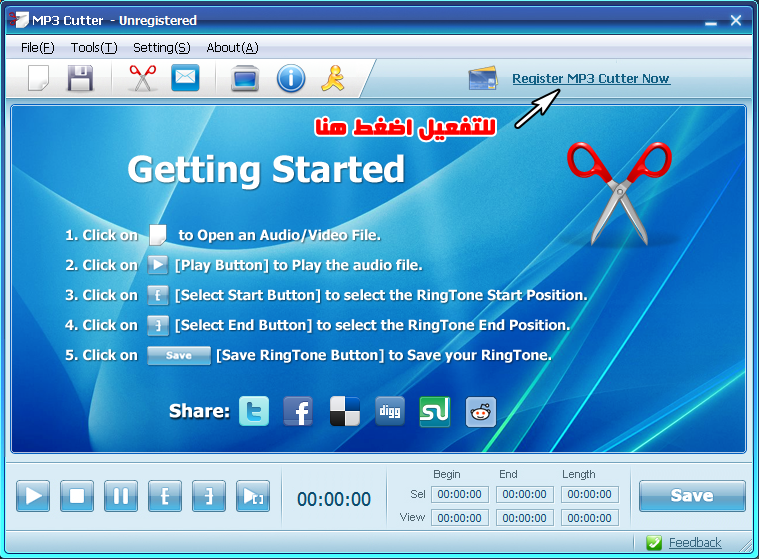Click the Stop playback button
759x559 pixels.
coord(77,496)
